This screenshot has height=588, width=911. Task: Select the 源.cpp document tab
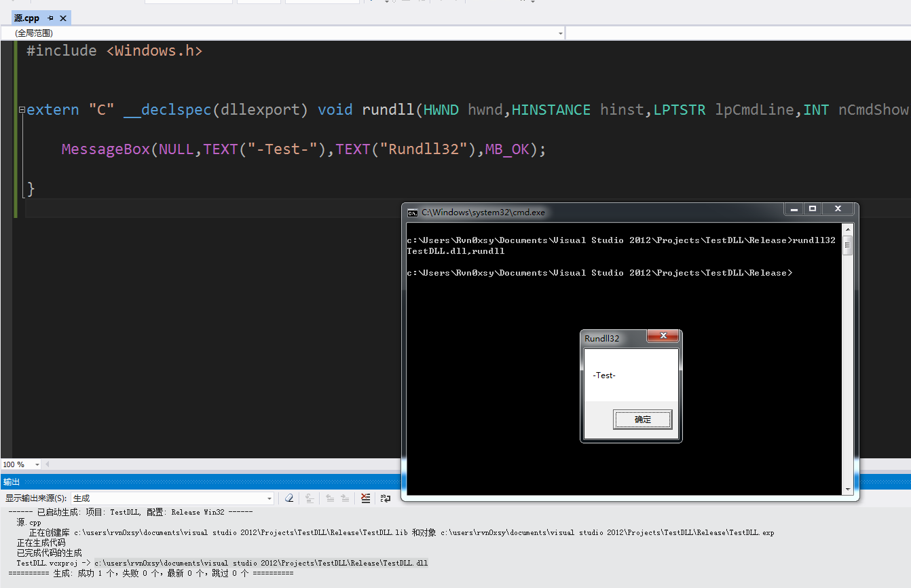(x=27, y=18)
